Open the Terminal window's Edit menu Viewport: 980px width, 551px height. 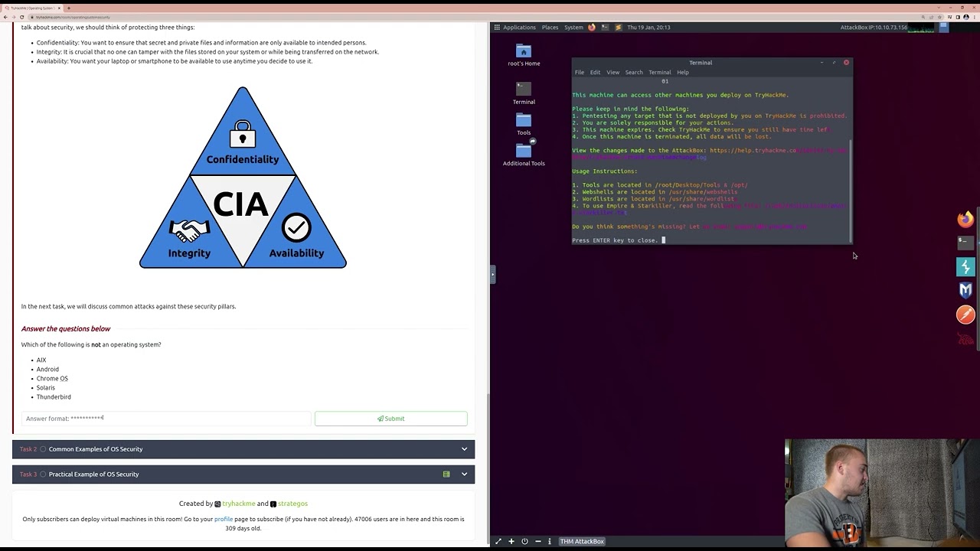595,72
